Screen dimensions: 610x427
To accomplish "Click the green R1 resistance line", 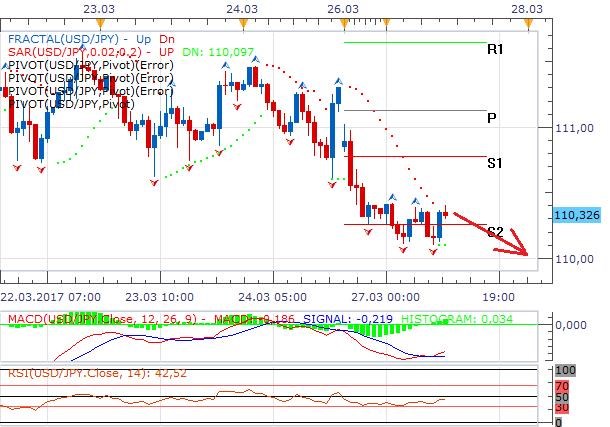I will tap(415, 42).
